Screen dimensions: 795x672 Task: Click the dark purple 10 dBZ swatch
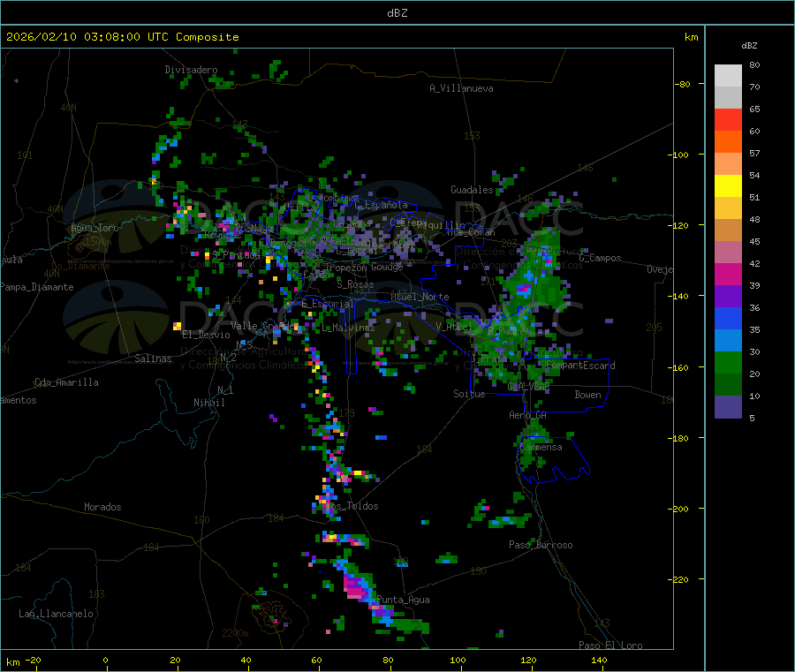pyautogui.click(x=728, y=407)
